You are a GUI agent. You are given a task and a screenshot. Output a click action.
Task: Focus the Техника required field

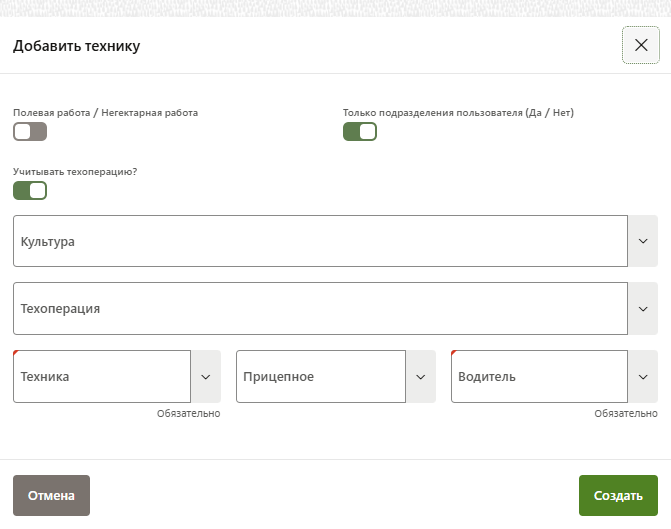pos(101,377)
